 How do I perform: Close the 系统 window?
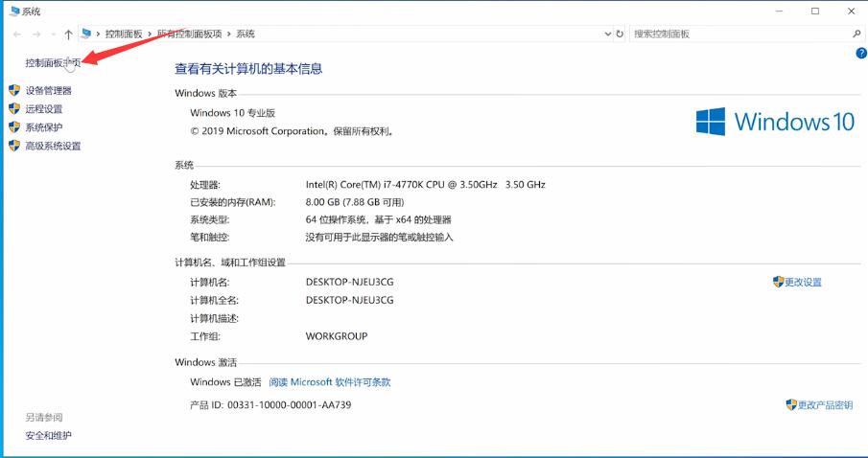[852, 11]
